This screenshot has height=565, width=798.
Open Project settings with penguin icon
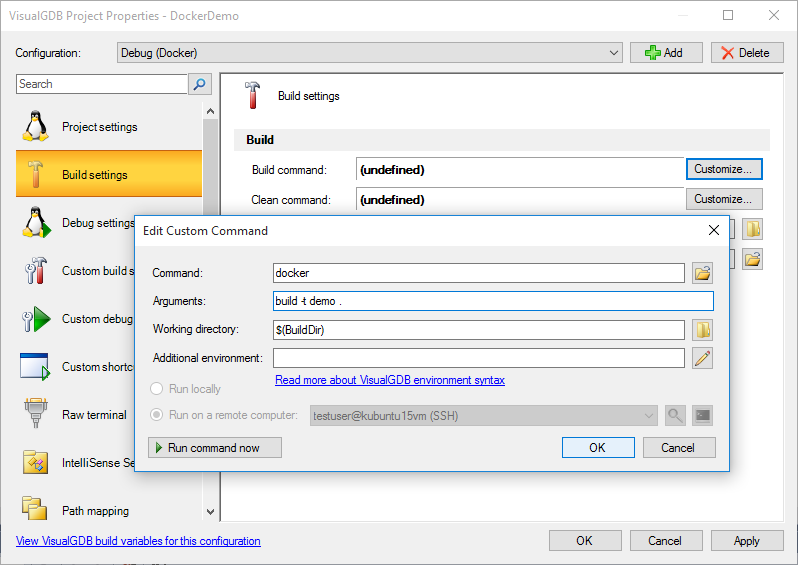point(35,126)
